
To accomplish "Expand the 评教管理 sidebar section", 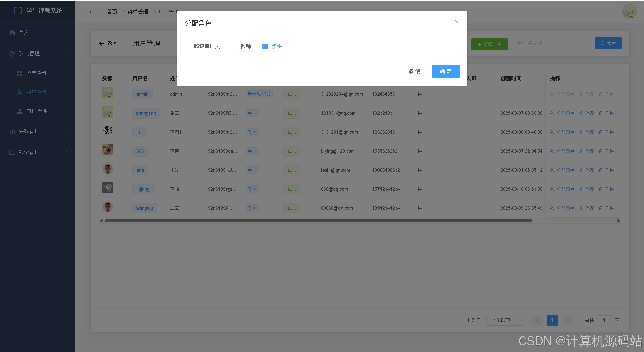I will [x=38, y=131].
